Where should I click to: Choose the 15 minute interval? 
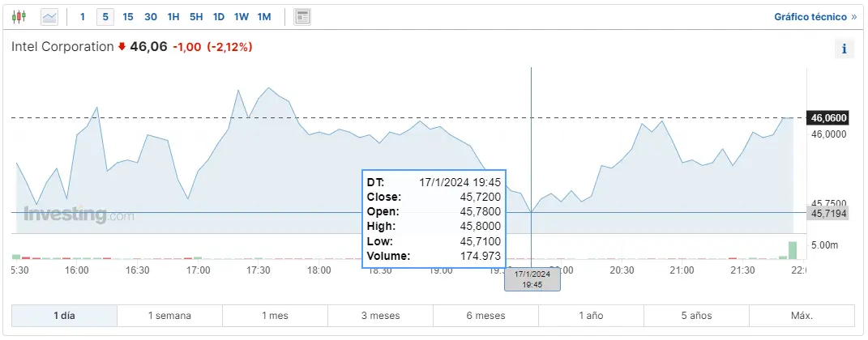click(128, 17)
